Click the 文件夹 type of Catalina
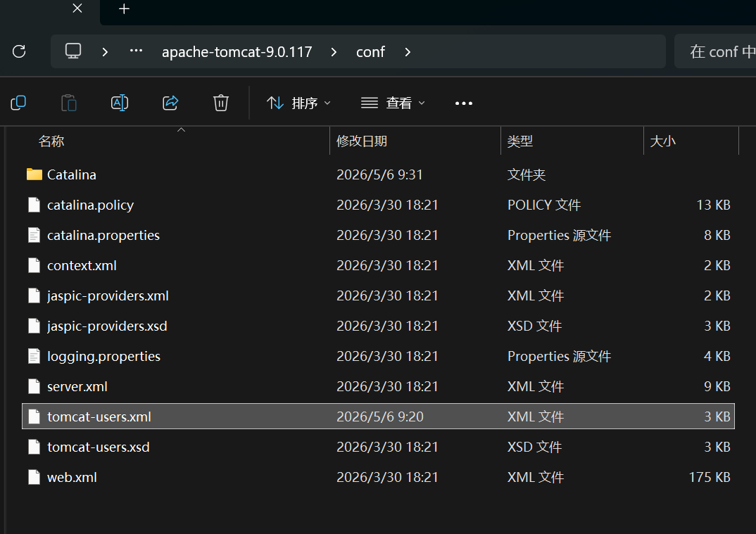Viewport: 756px width, 534px height. pos(526,174)
